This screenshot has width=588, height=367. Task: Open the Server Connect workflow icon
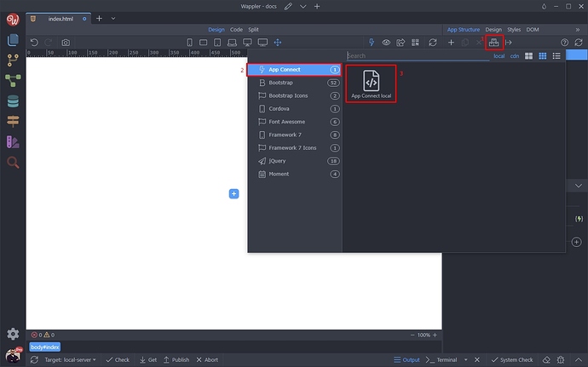13,80
